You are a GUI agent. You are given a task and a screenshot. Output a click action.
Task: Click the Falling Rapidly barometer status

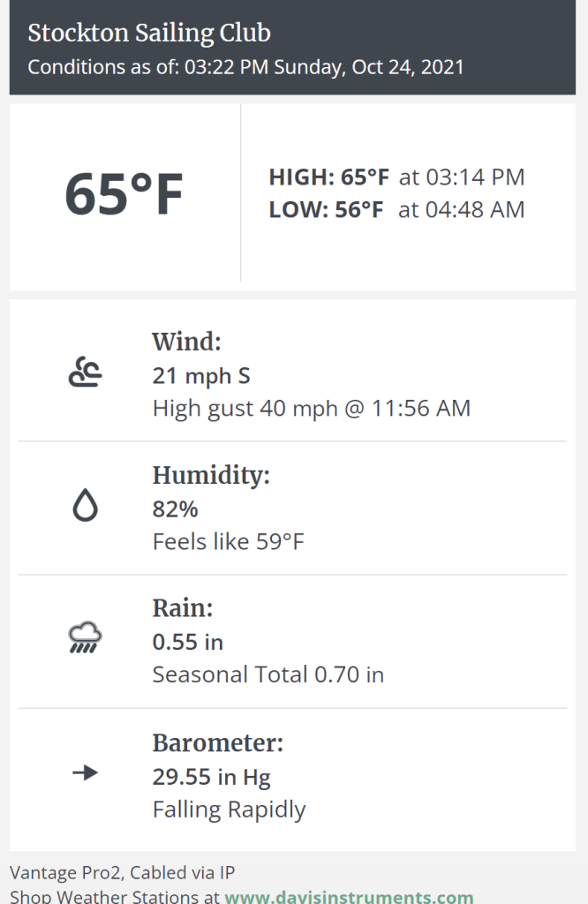tap(229, 809)
